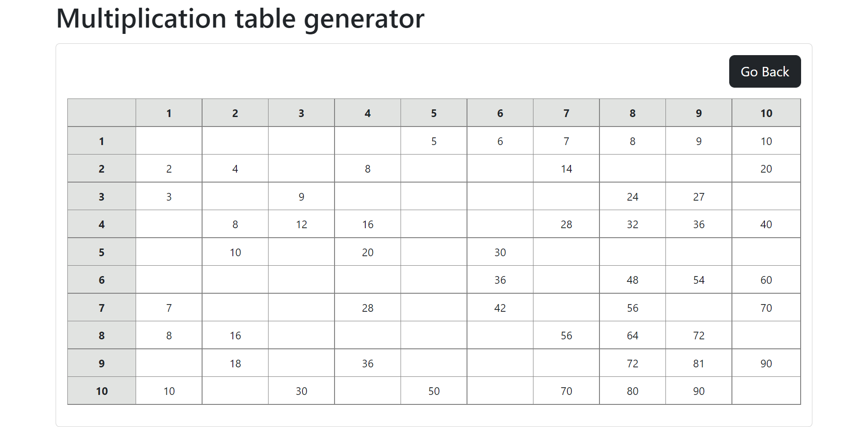Click the empty top-left corner cell
This screenshot has width=868, height=427.
tap(101, 113)
